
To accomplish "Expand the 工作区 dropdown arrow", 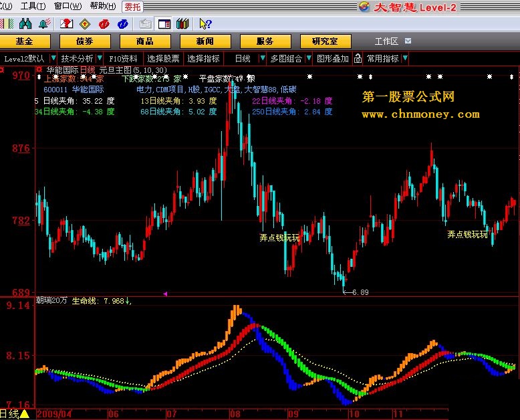I will coord(408,41).
